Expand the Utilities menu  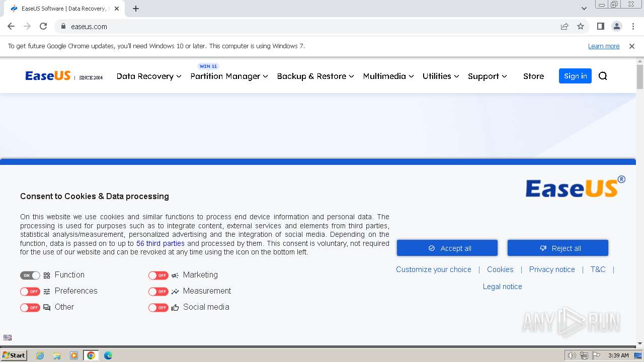[x=441, y=76]
